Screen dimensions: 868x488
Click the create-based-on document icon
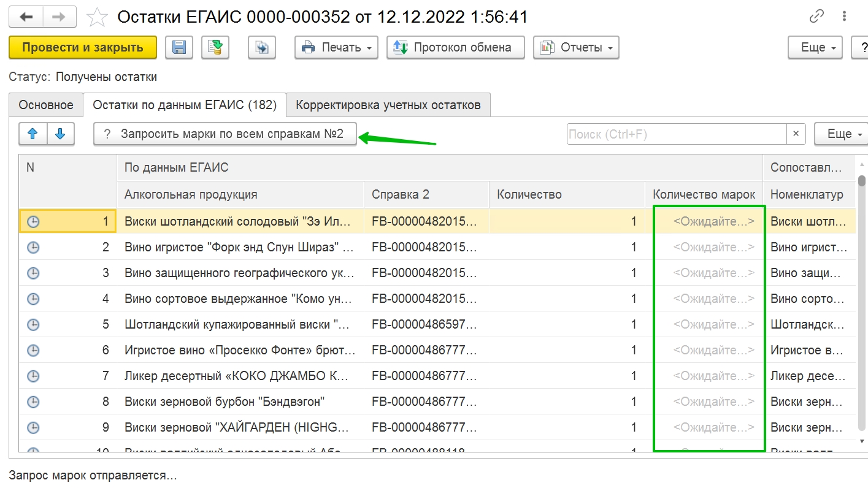click(x=262, y=47)
